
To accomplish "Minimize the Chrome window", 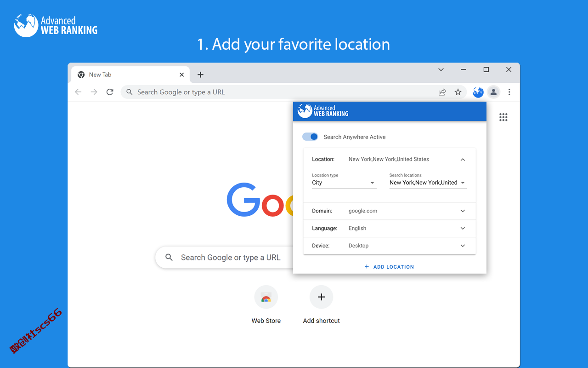I will click(x=464, y=69).
